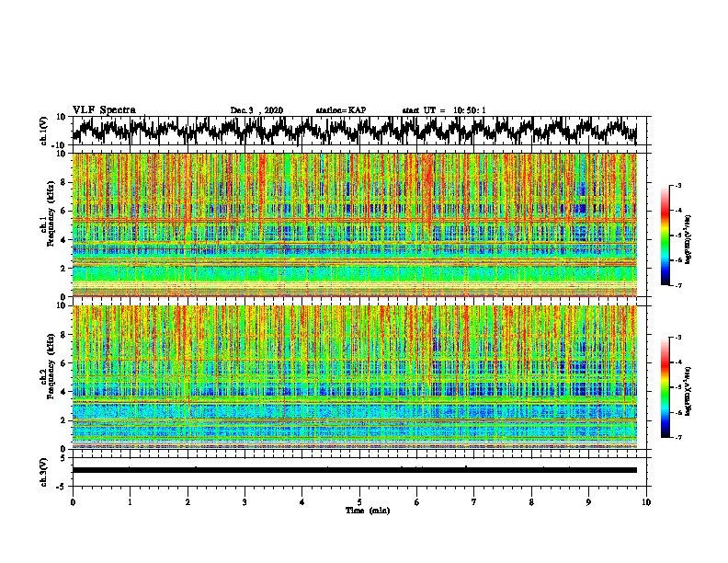728x563 pixels.
Task: Click the "station=KAP" header label
Action: click(x=341, y=110)
